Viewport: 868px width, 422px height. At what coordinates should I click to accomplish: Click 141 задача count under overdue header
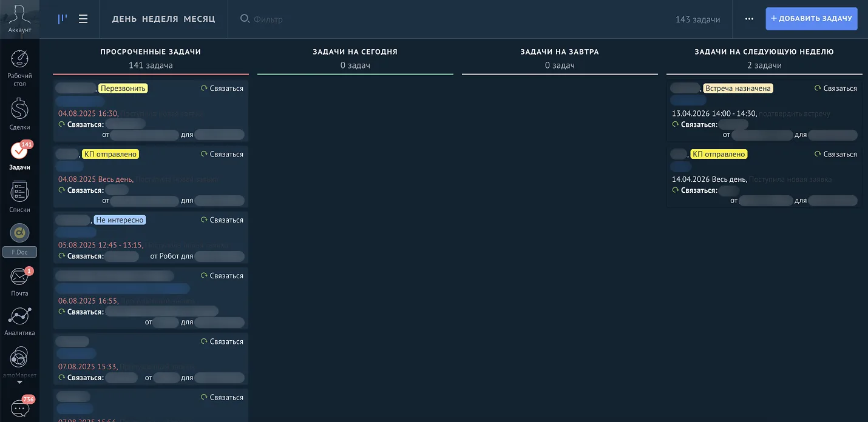point(151,65)
